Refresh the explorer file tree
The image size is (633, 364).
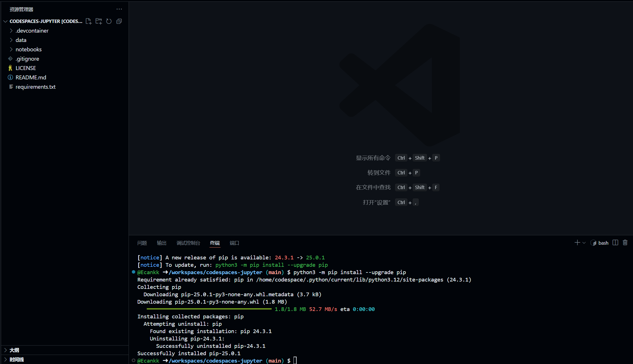[x=109, y=21]
